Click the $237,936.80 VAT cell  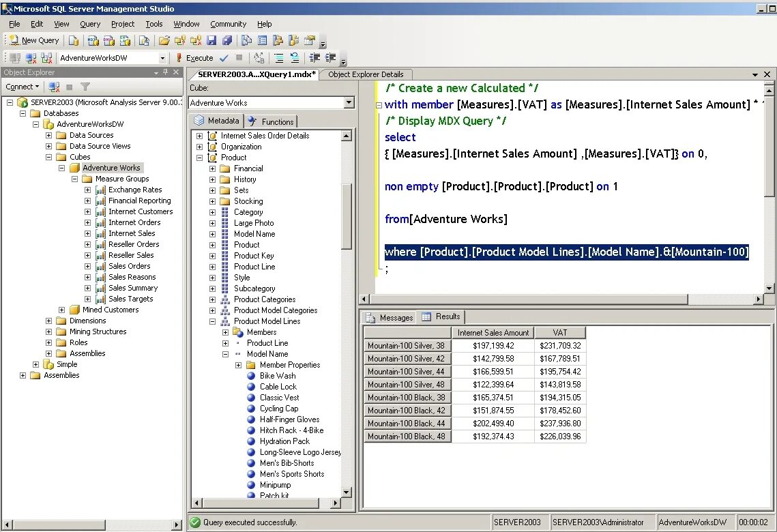point(560,424)
